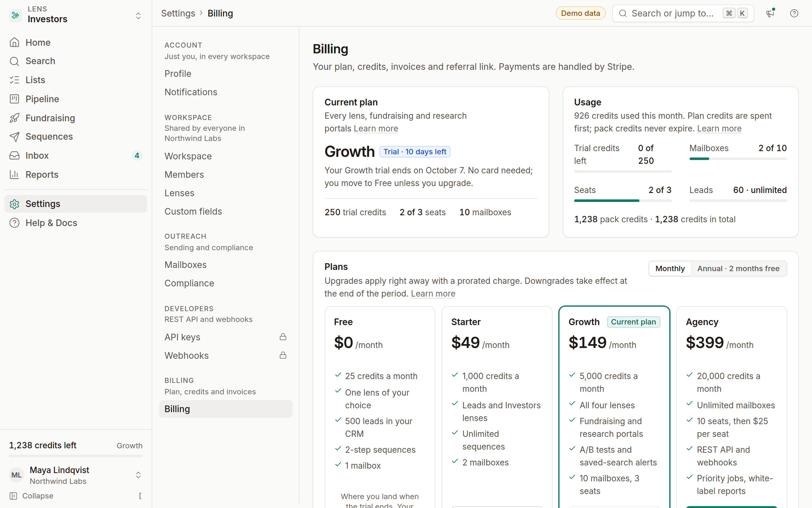This screenshot has height=508, width=812.
Task: Click the Trial · 10 days left badge
Action: (x=415, y=152)
